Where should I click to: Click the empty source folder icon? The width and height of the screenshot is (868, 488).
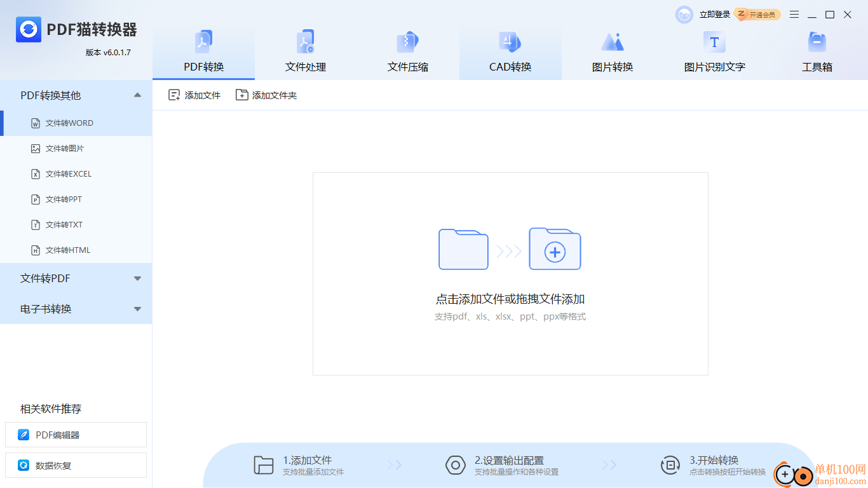point(463,249)
